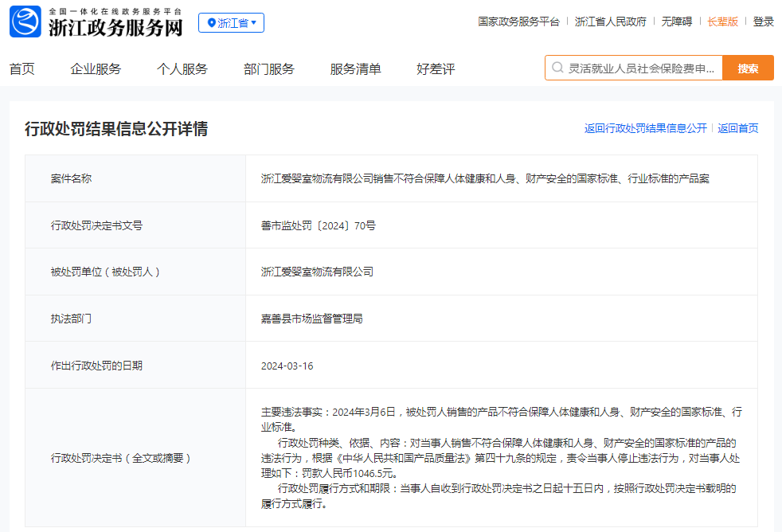Open the 无障碍 accessibility link
This screenshot has height=532, width=782.
coord(677,22)
